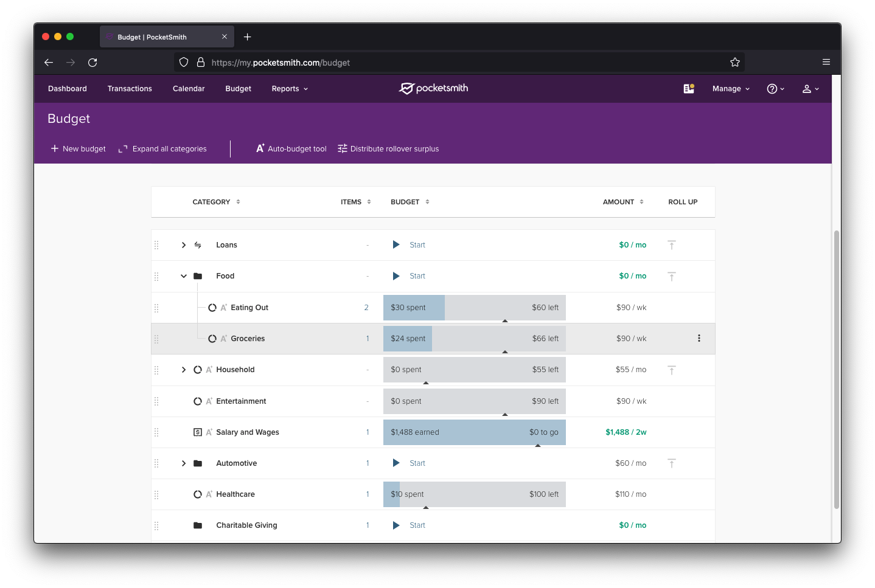Click Start on the Charitable Giving budget
875x588 pixels.
tap(417, 525)
